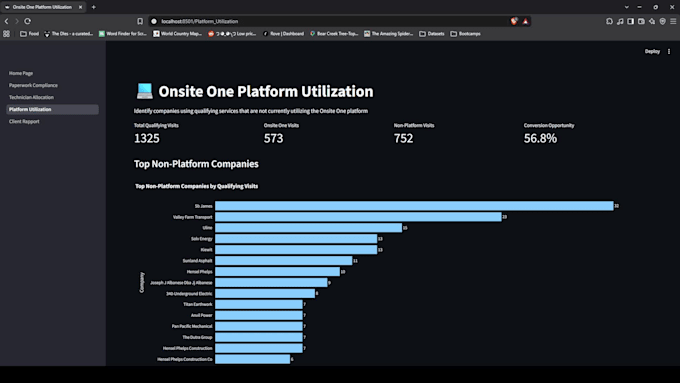This screenshot has height=383, width=680.
Task: Open The Dies bookmark
Action: tap(69, 34)
